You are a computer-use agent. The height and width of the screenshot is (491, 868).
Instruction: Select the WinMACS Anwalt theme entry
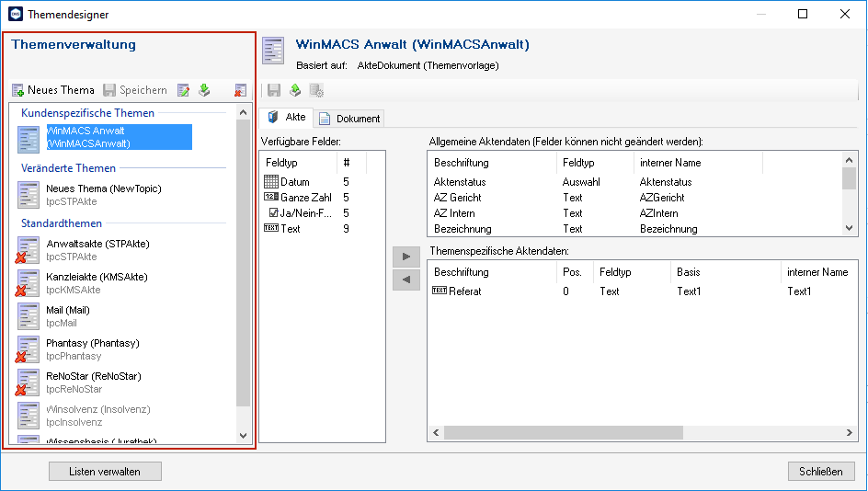pyautogui.click(x=119, y=137)
